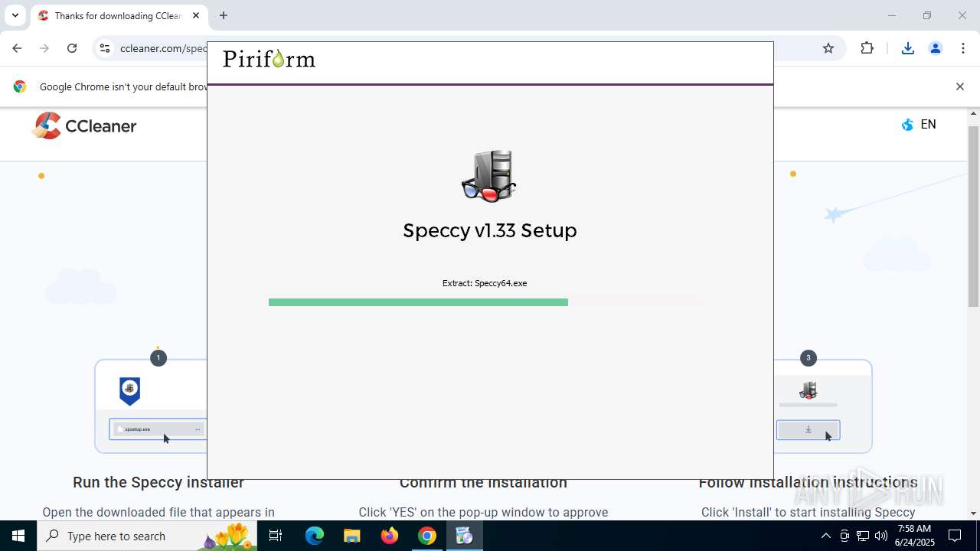View site information icon in address bar

tap(105, 48)
